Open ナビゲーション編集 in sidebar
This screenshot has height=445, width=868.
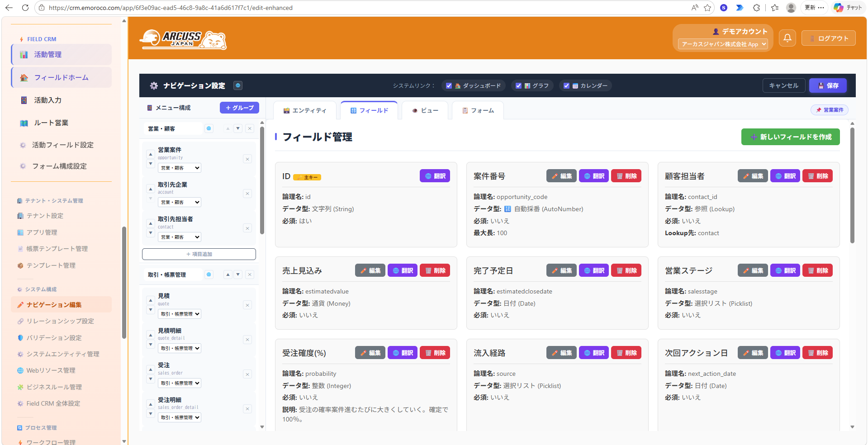pos(62,305)
